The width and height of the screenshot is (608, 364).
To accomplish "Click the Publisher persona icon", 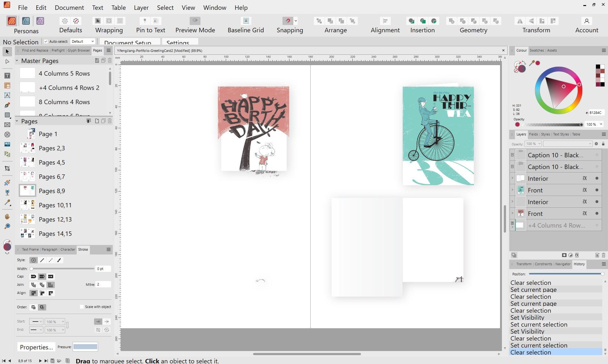I will [12, 21].
